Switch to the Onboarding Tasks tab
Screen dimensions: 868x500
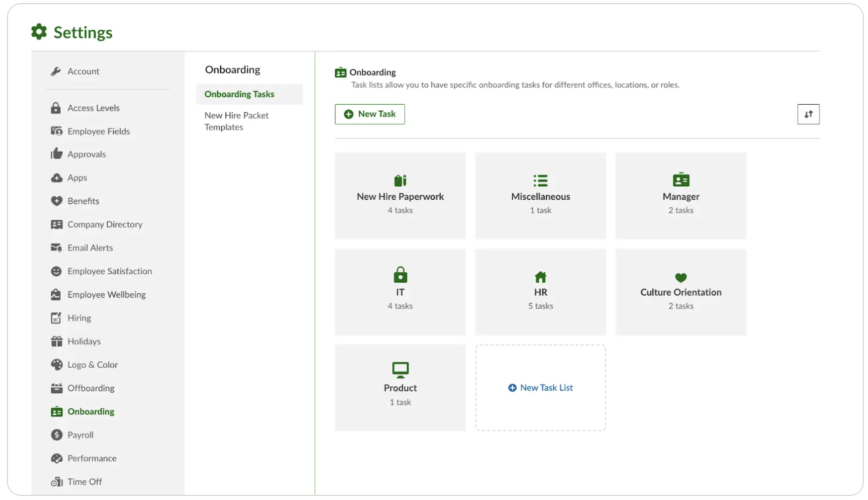point(239,94)
